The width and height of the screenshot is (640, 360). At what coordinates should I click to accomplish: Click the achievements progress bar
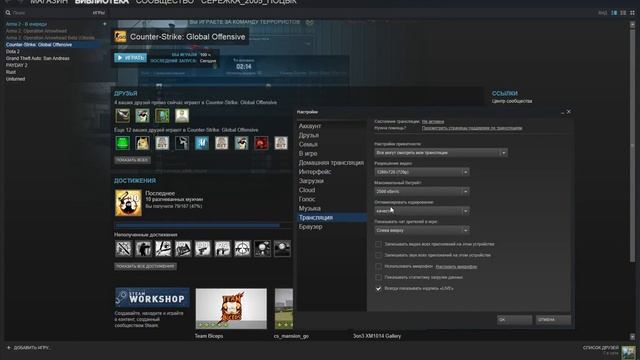tap(203, 225)
